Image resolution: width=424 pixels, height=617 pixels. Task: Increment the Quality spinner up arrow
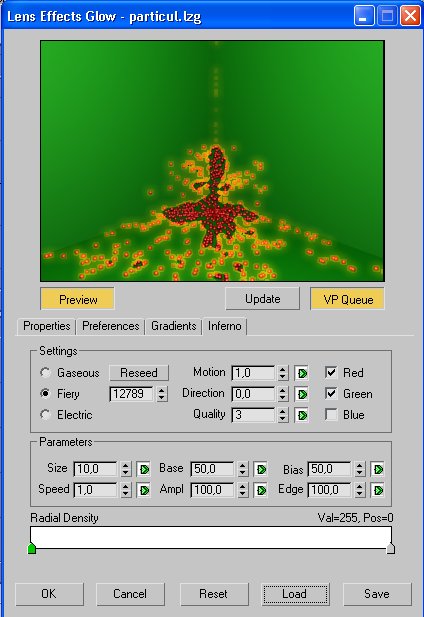[282, 412]
